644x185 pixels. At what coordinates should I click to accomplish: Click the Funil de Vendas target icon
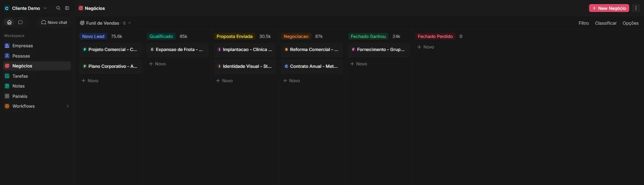click(x=82, y=23)
